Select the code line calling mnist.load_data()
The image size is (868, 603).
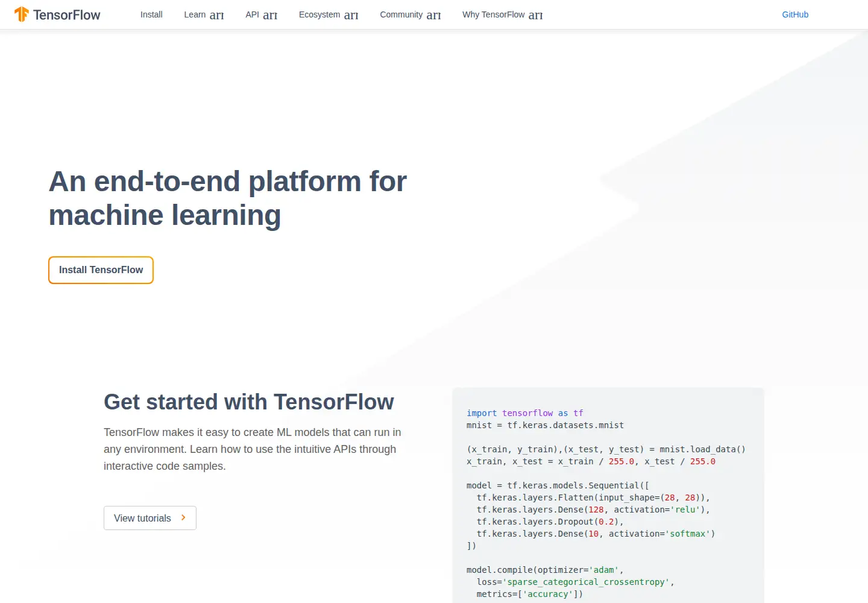(606, 449)
